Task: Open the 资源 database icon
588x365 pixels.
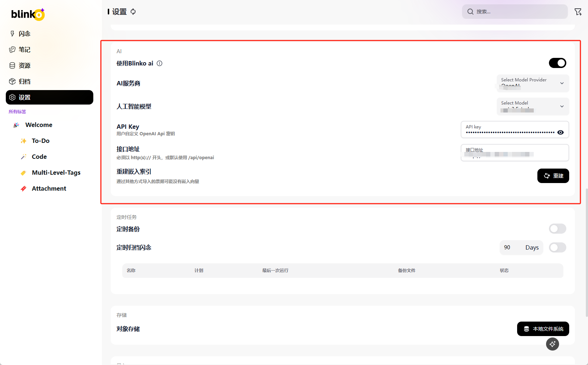Action: point(12,65)
